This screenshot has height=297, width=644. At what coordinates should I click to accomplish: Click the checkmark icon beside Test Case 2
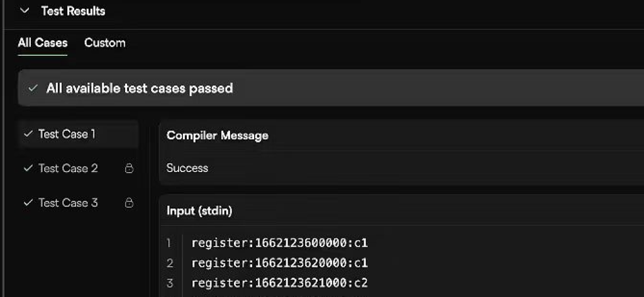coord(28,168)
